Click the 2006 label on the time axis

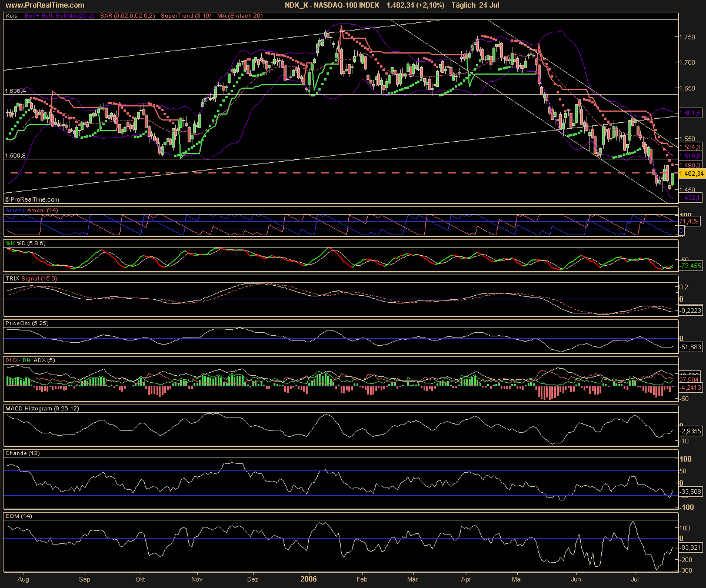pyautogui.click(x=309, y=579)
